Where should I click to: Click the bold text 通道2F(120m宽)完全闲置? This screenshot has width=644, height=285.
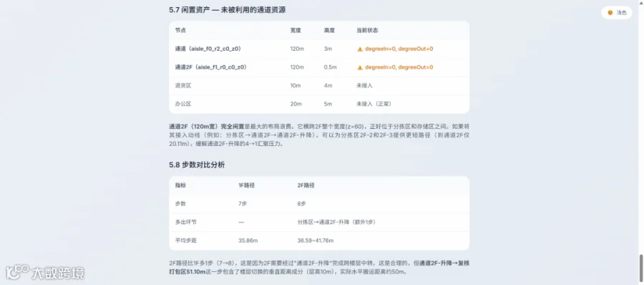(x=207, y=126)
